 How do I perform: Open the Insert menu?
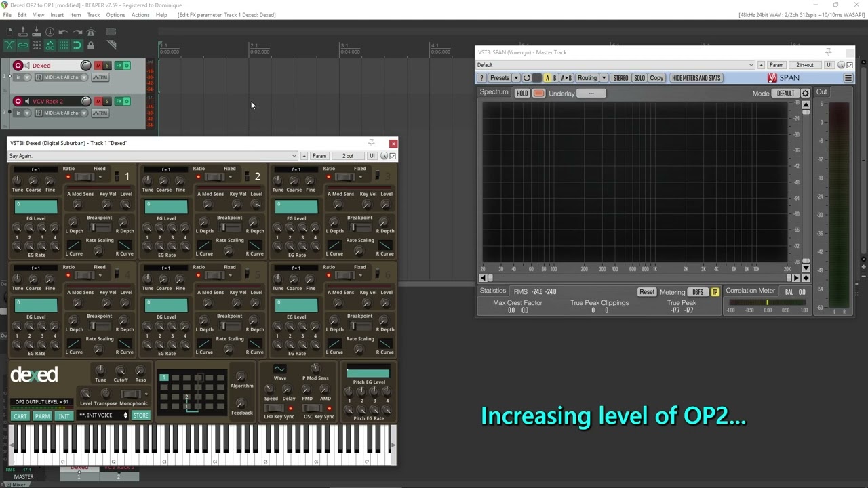57,14
